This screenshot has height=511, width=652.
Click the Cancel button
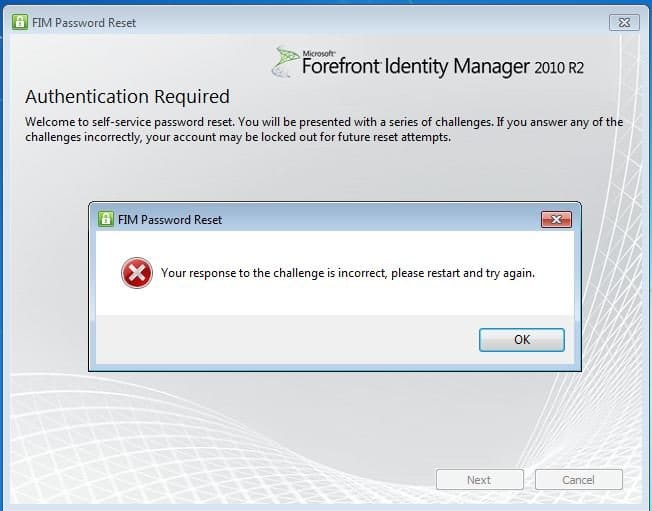(x=578, y=480)
